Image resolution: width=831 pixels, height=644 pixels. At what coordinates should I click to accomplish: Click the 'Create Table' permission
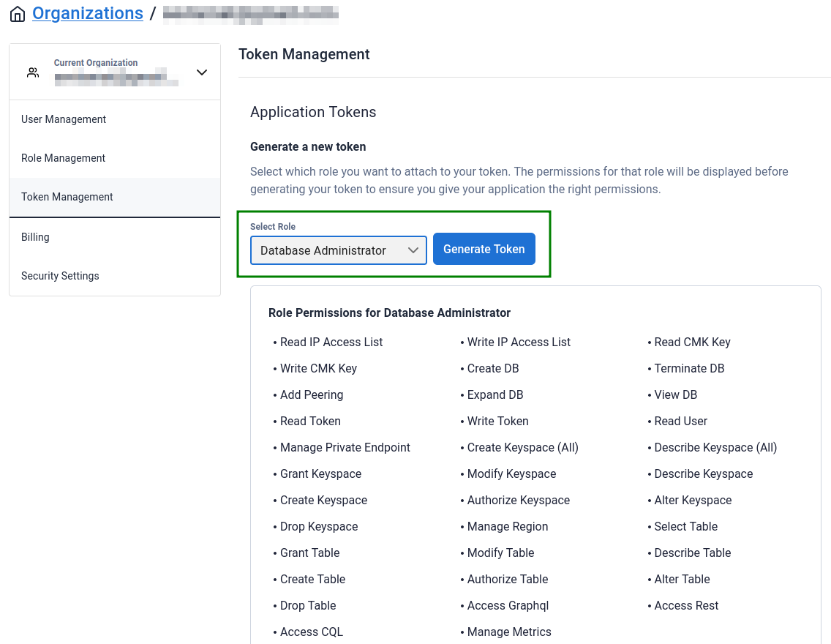pos(312,580)
